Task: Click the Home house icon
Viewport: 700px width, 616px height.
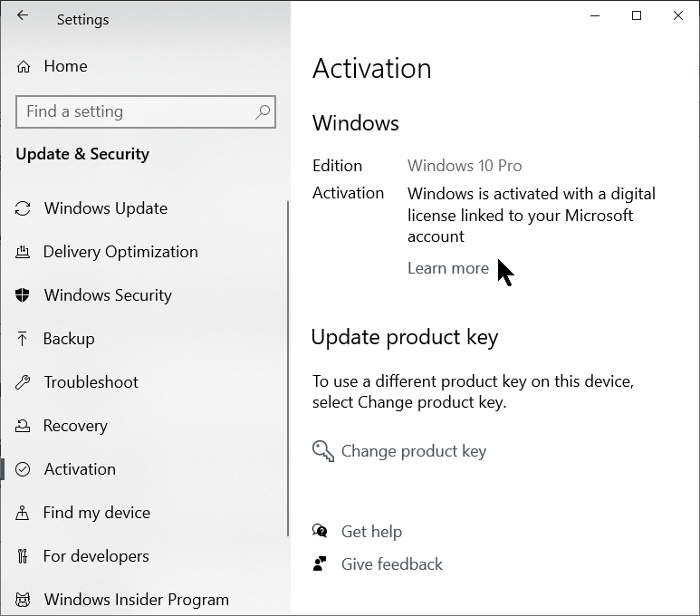Action: [23, 67]
